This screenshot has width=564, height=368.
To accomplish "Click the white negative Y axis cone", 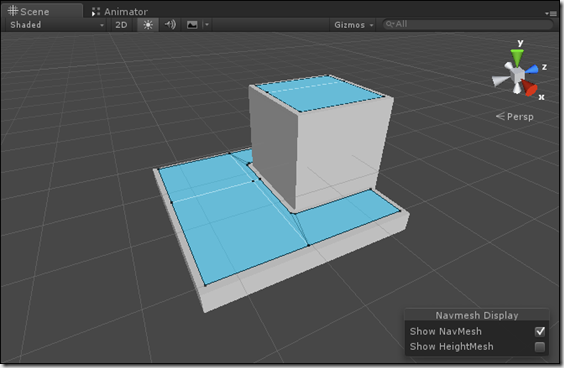I will coord(517,88).
